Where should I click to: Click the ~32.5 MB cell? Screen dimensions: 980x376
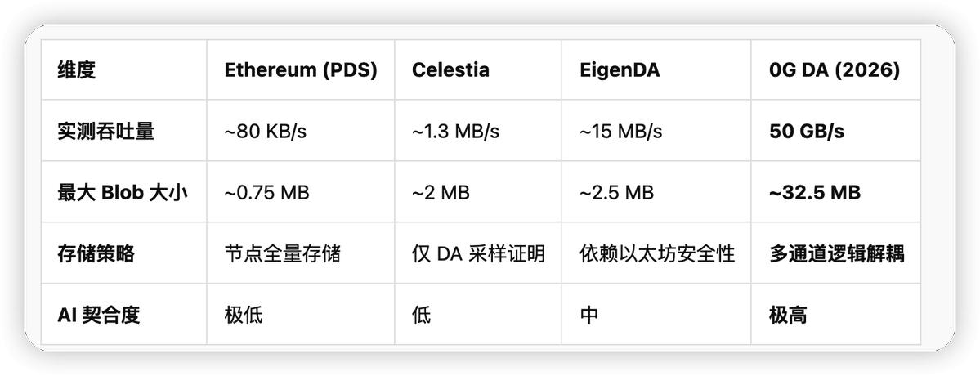tap(815, 193)
